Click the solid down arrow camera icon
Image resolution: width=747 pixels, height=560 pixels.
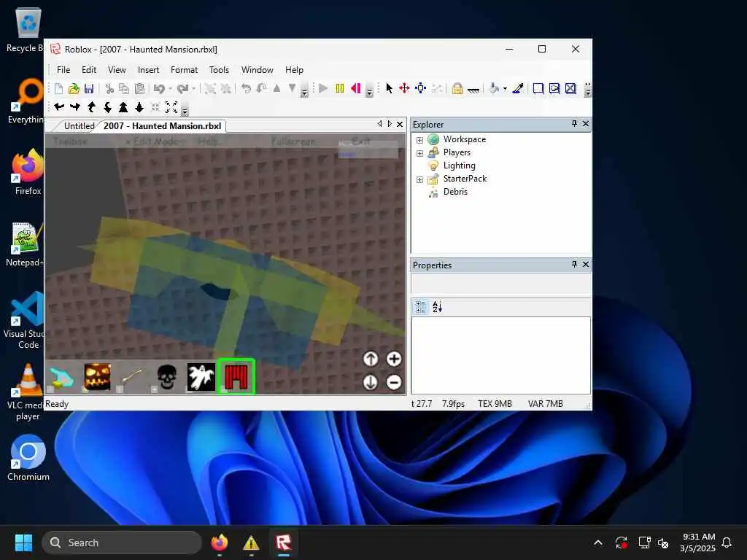(139, 107)
